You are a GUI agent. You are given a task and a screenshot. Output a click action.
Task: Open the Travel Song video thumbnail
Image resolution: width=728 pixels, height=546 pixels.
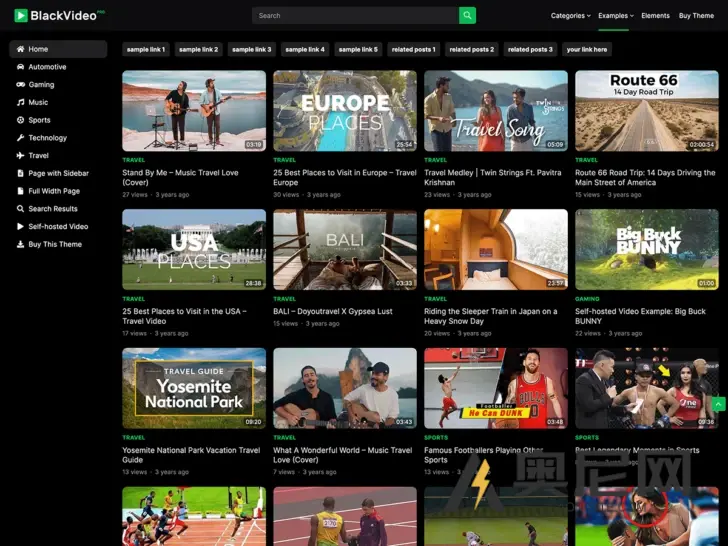click(496, 110)
